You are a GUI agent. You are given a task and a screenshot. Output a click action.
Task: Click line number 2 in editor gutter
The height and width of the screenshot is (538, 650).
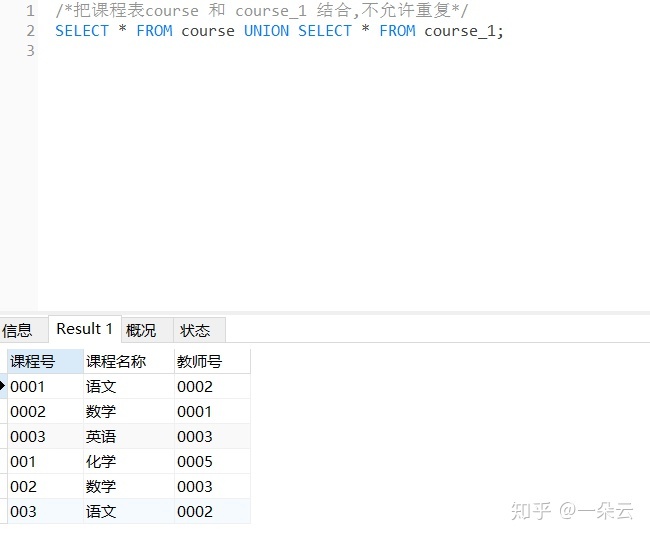point(30,31)
